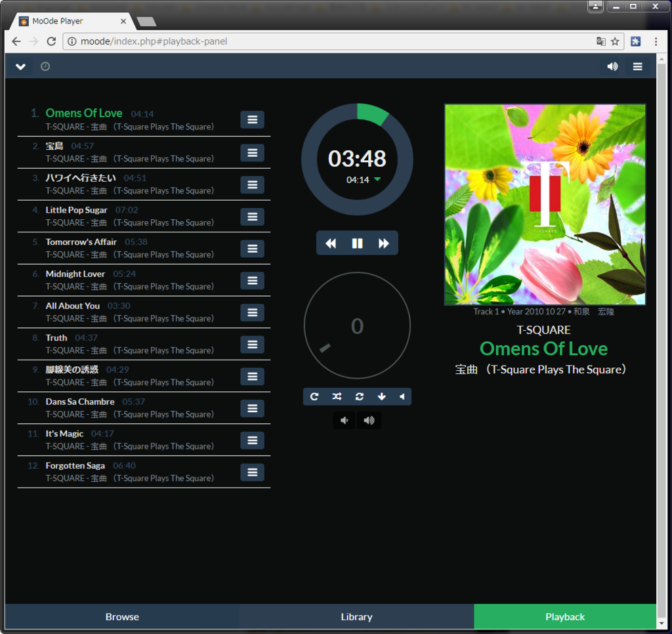672x634 pixels.
Task: Open main hamburger menu in header
Action: (x=638, y=66)
